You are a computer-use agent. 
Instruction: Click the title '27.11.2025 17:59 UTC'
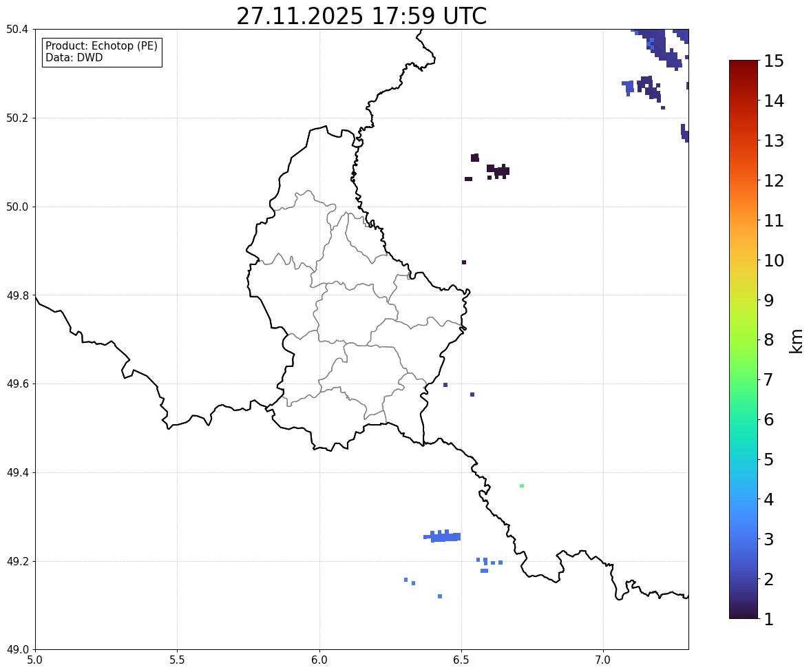(x=361, y=16)
